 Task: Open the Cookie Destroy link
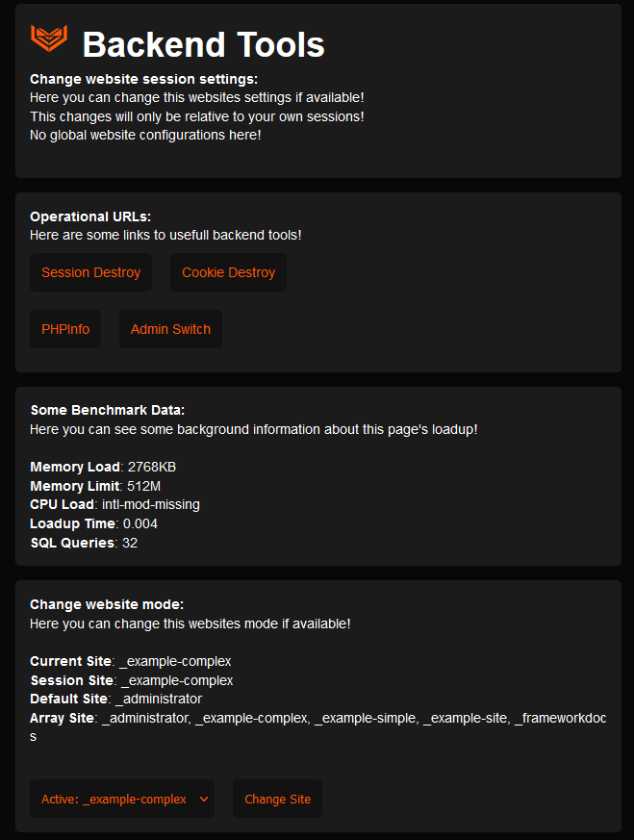click(228, 272)
